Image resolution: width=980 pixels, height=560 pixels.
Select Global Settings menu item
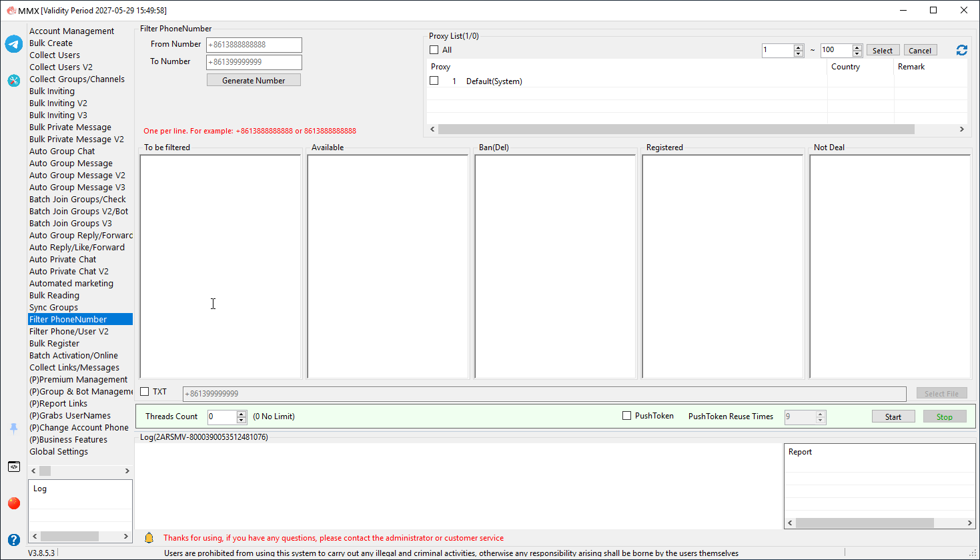click(x=59, y=451)
